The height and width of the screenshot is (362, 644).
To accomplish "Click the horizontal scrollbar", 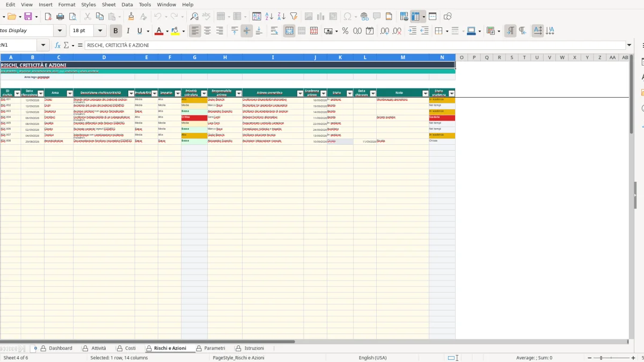I will 148,341.
